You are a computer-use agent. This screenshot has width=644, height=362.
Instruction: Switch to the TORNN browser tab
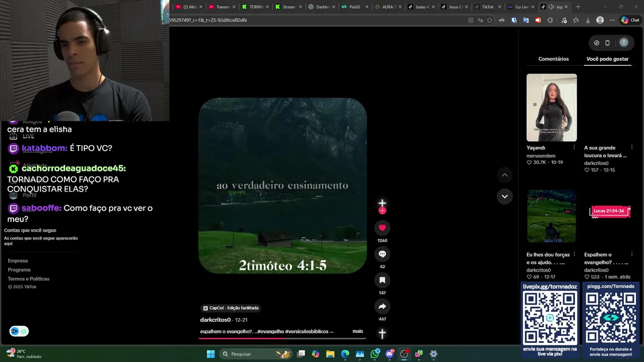255,7
